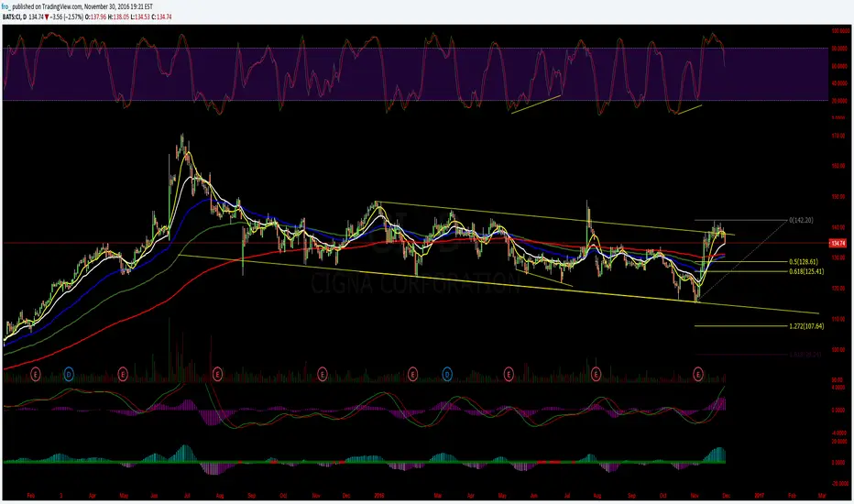Click earnings marker in early 2016
The width and height of the screenshot is (854, 504).
[413, 374]
